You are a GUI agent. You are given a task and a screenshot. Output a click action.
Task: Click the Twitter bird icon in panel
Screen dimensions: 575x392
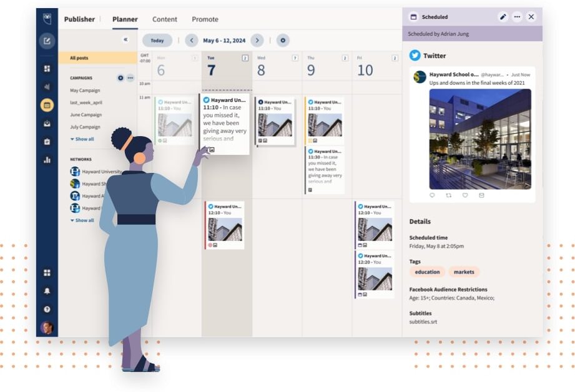coord(415,56)
